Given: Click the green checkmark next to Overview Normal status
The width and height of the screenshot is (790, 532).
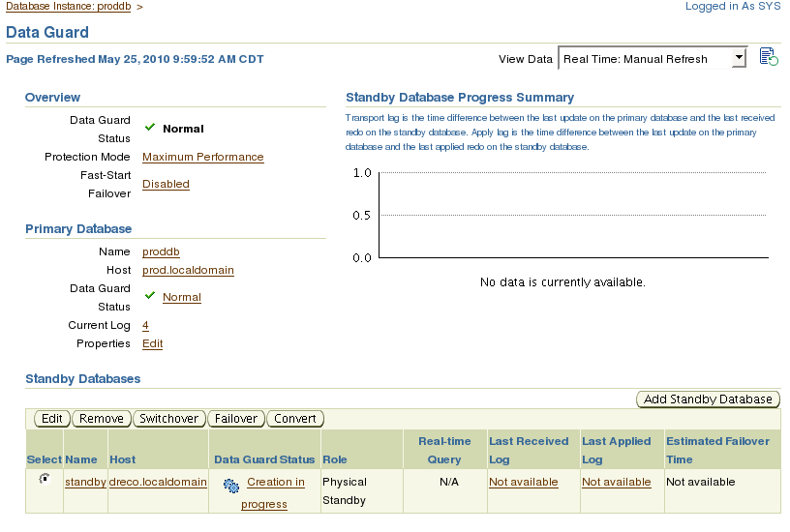Looking at the screenshot, I should pyautogui.click(x=150, y=127).
